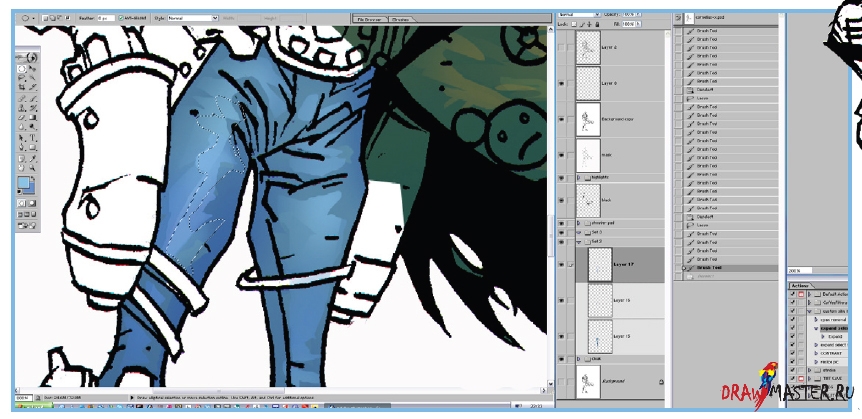Select the Dodge tool
Viewport: 862px width, 419px height.
(x=33, y=126)
